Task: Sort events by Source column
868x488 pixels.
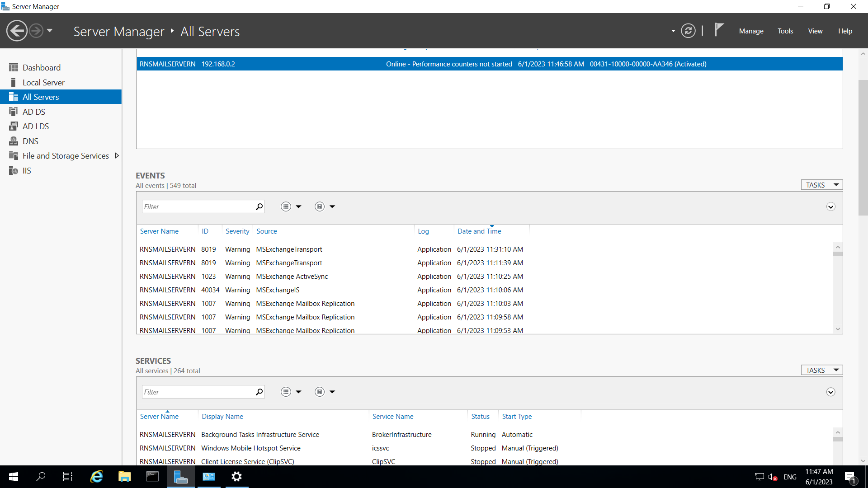Action: point(267,231)
